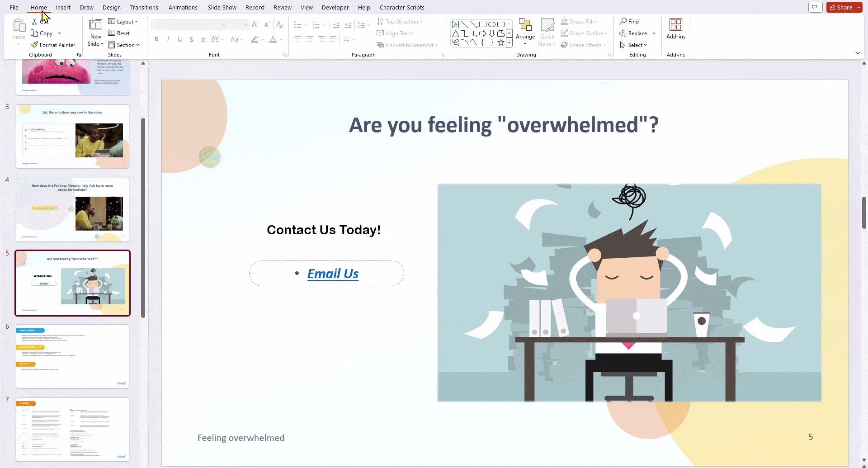The width and height of the screenshot is (868, 468).
Task: Expand the Shape Fill dropdown
Action: coord(594,21)
